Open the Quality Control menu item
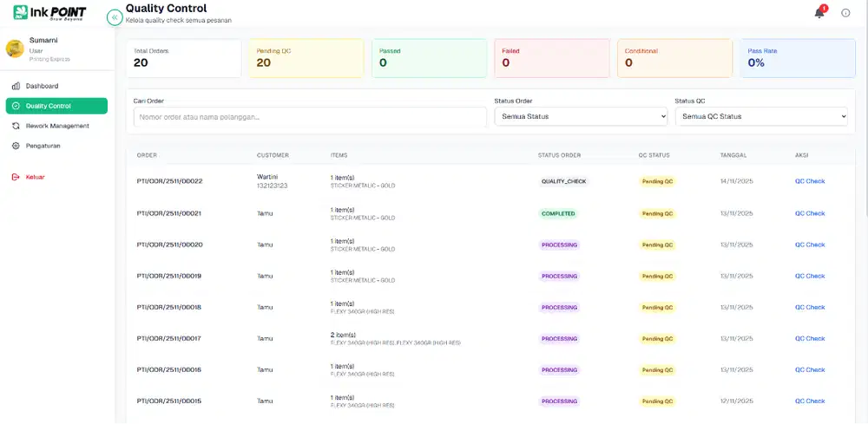 pos(56,106)
